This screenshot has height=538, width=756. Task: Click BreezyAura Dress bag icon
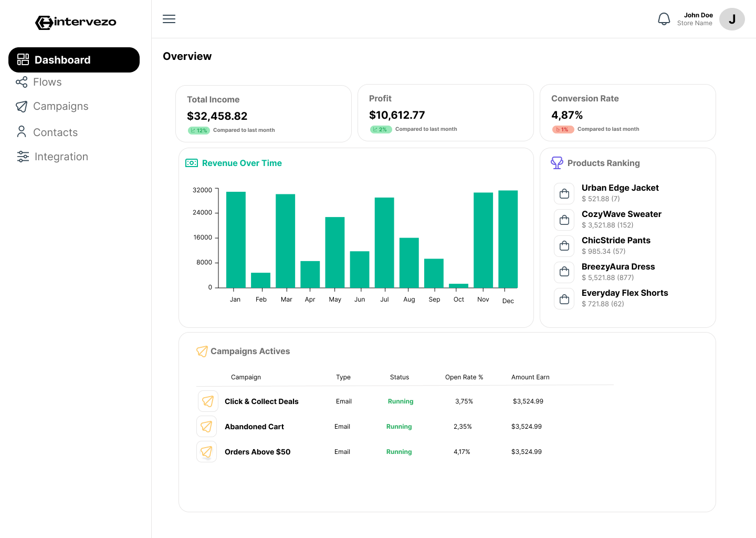[564, 272]
